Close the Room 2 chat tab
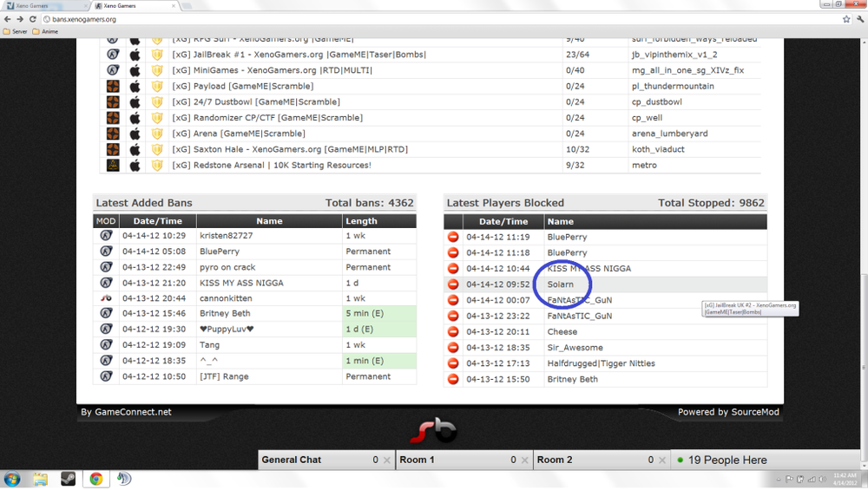 point(662,461)
